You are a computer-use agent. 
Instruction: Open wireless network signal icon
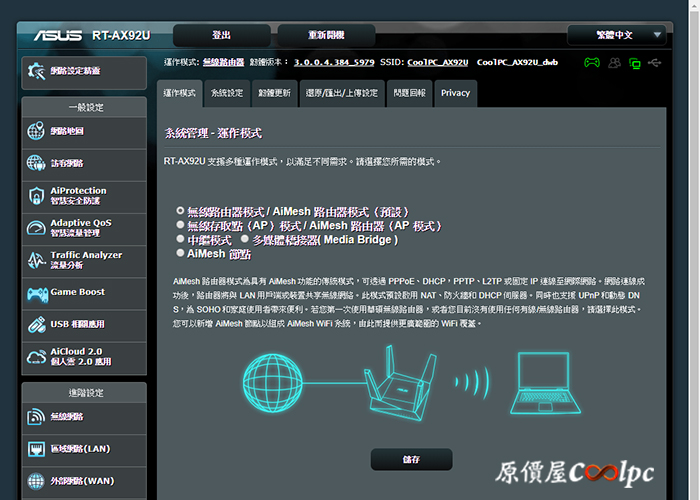(x=36, y=417)
